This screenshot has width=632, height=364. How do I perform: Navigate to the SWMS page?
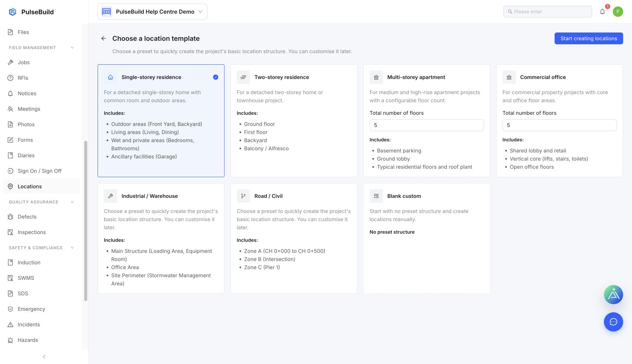coord(41,278)
